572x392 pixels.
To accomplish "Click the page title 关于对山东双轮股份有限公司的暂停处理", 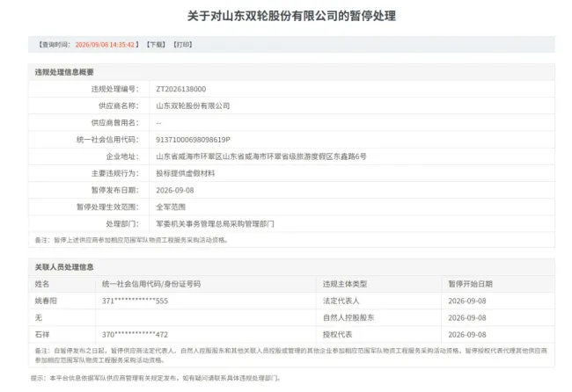I will 291,16.
